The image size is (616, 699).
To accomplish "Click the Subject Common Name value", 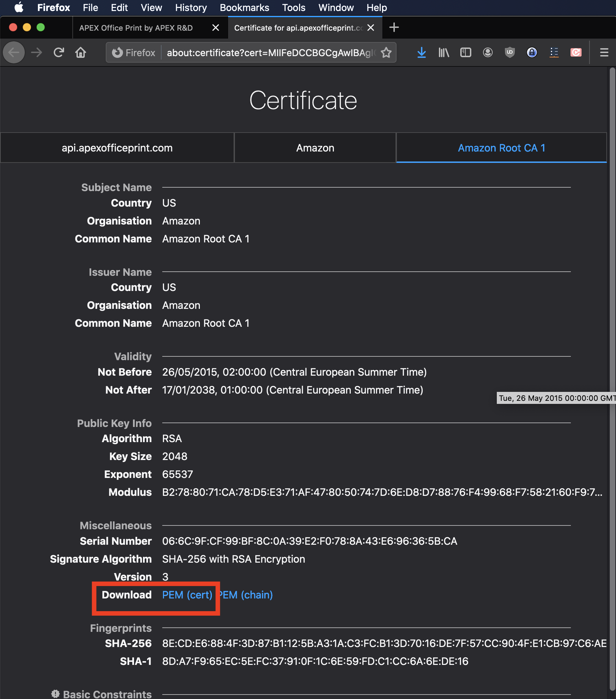I will click(x=206, y=239).
